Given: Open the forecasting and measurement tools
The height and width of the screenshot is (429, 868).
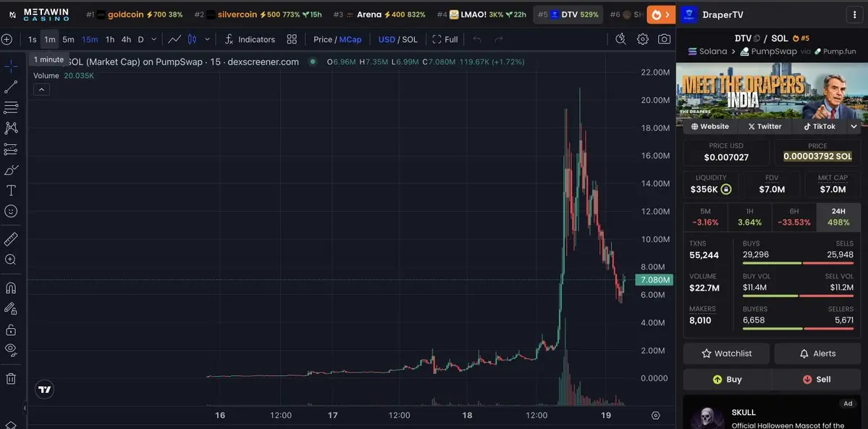Looking at the screenshot, I should coord(11,149).
